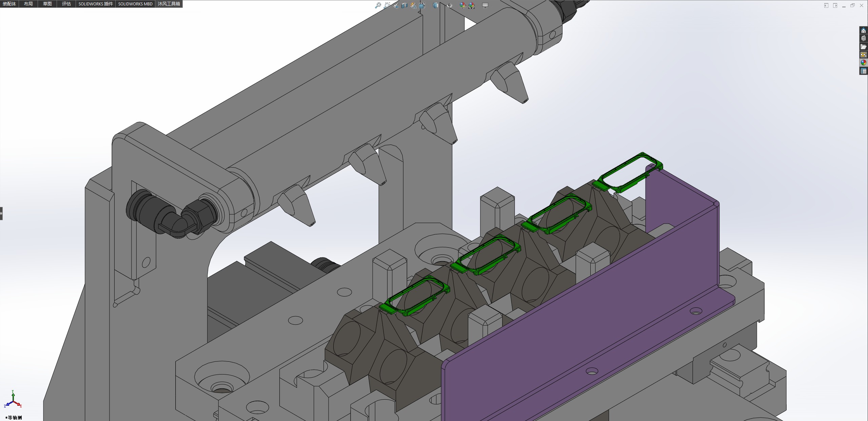Expand the Display Style cube menu
The height and width of the screenshot is (421, 868).
(436, 5)
